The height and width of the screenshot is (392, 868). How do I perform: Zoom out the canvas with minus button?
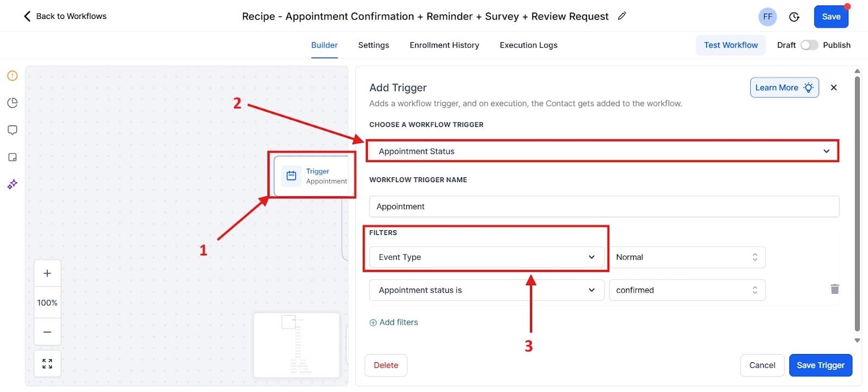[x=47, y=332]
